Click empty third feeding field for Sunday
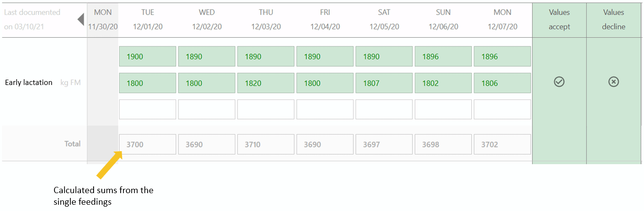Image resolution: width=644 pixels, height=211 pixels. 443,110
